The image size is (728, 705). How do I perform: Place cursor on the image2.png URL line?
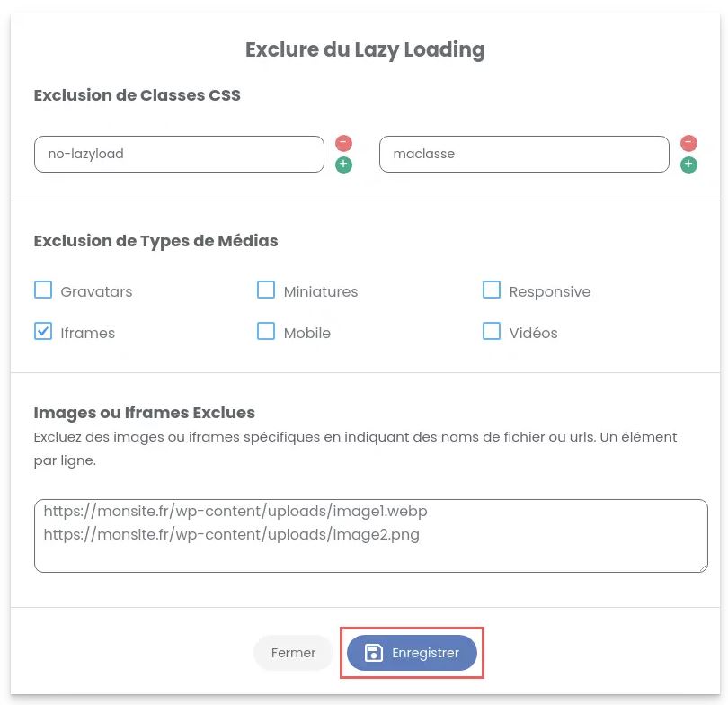pyautogui.click(x=229, y=534)
